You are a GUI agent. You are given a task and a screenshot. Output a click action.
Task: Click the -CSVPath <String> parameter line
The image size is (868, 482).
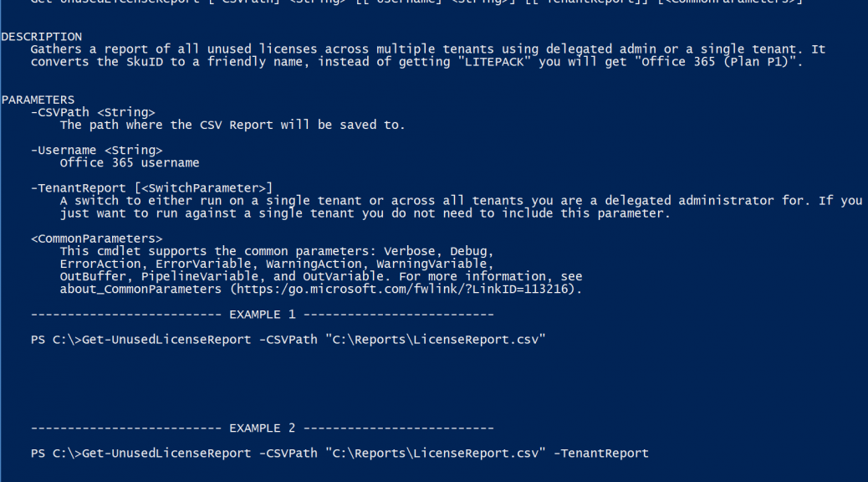point(93,112)
